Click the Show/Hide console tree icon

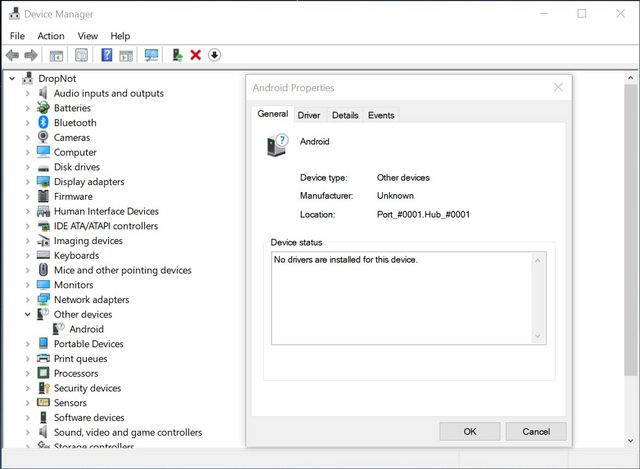(x=56, y=55)
